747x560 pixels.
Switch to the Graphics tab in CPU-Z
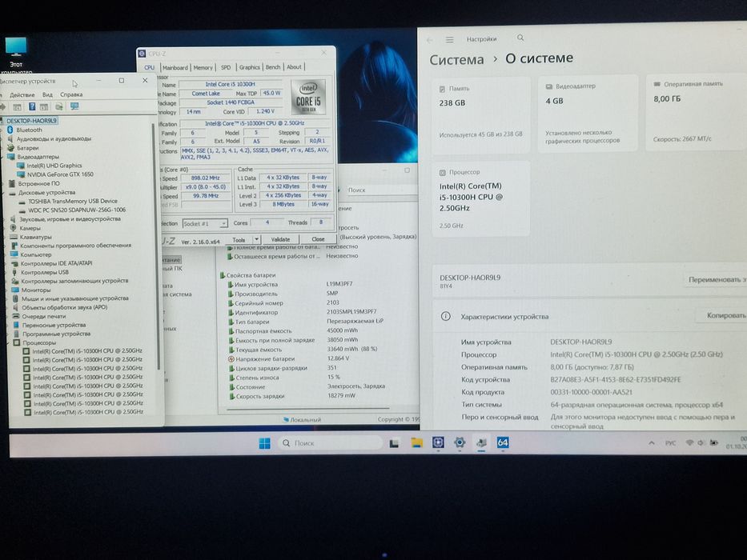click(249, 67)
